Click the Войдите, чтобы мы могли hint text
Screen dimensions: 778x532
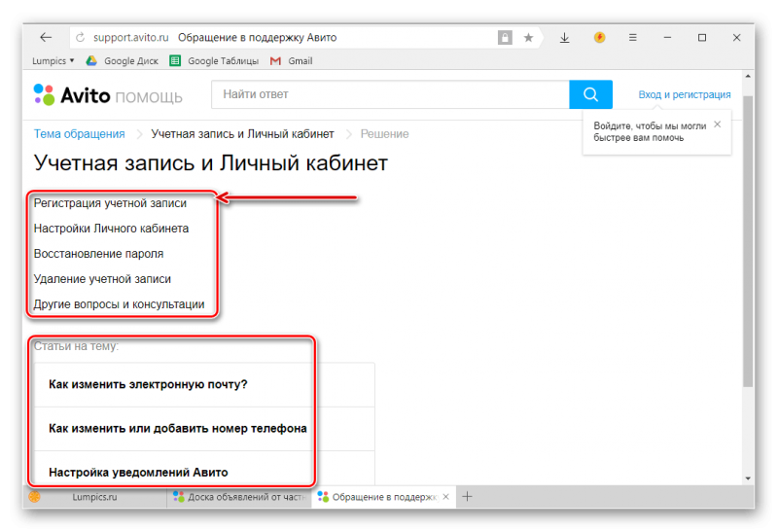[650, 132]
